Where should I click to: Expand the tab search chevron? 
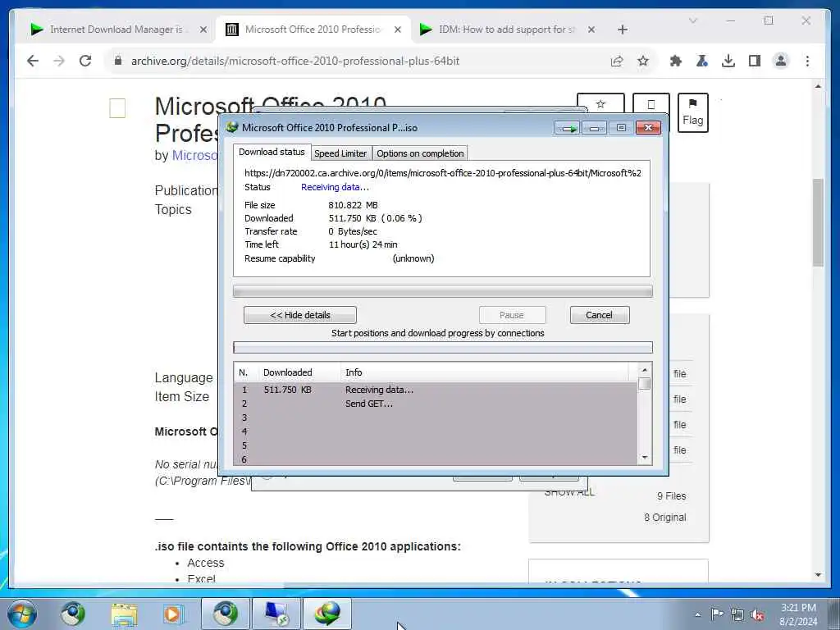pos(692,21)
